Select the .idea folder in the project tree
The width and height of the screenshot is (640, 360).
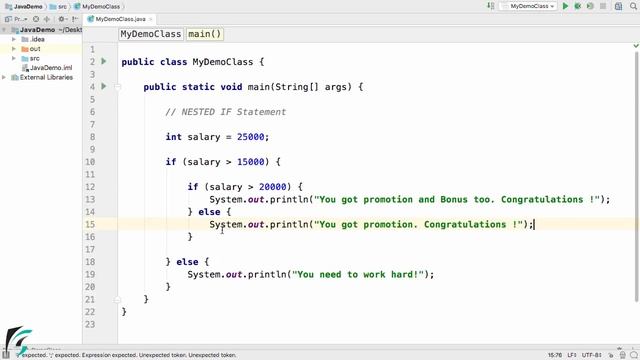click(33, 39)
